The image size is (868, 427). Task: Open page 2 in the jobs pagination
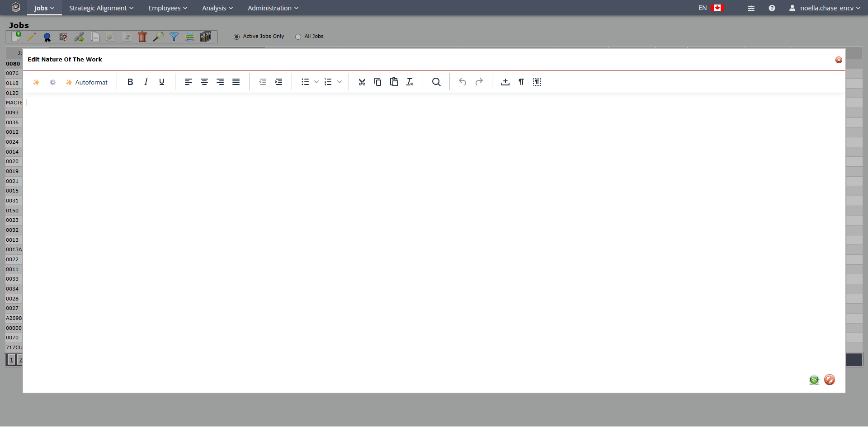point(20,360)
